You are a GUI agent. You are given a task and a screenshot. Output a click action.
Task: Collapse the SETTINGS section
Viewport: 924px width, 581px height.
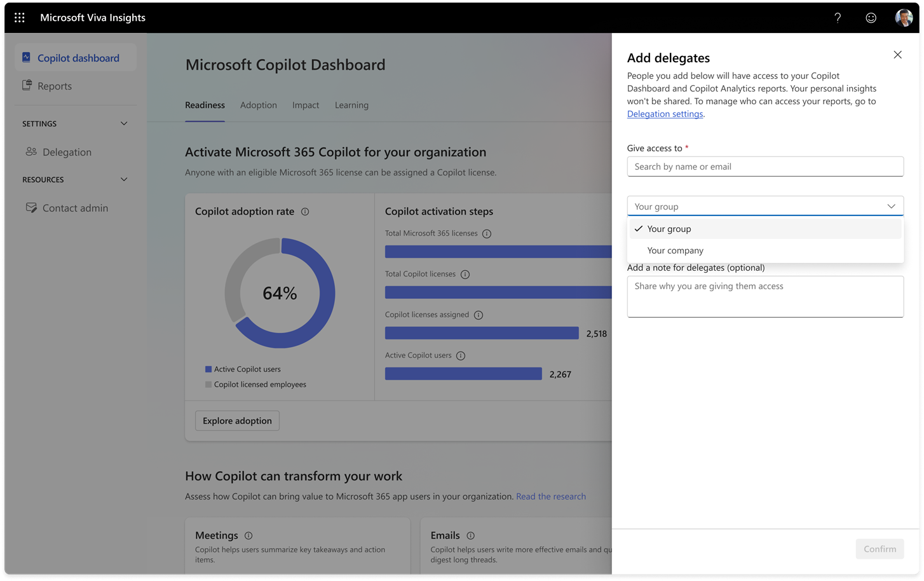124,123
